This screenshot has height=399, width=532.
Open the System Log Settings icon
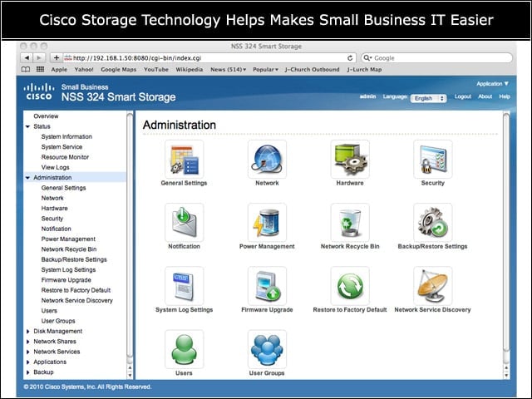pyautogui.click(x=184, y=286)
